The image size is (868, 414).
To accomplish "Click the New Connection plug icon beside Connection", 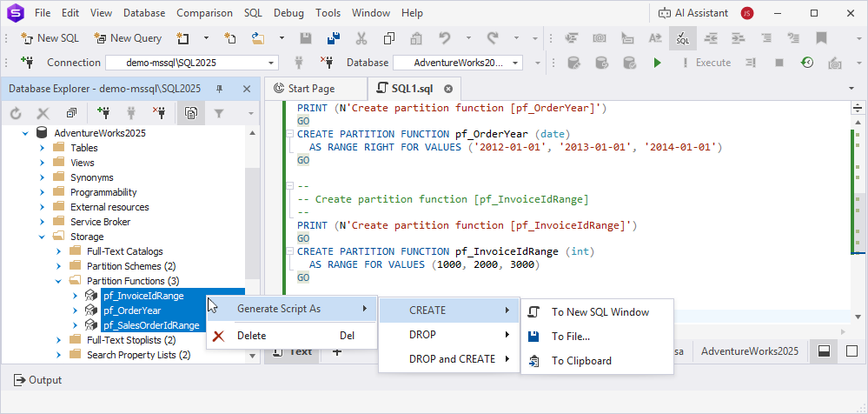I will pyautogui.click(x=27, y=62).
